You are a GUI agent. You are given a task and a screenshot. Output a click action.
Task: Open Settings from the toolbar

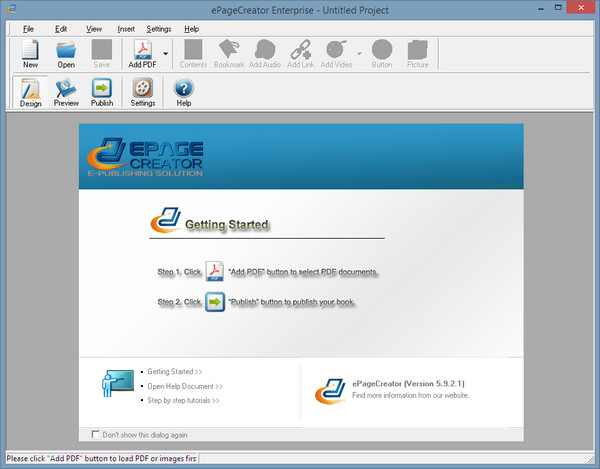tap(143, 91)
